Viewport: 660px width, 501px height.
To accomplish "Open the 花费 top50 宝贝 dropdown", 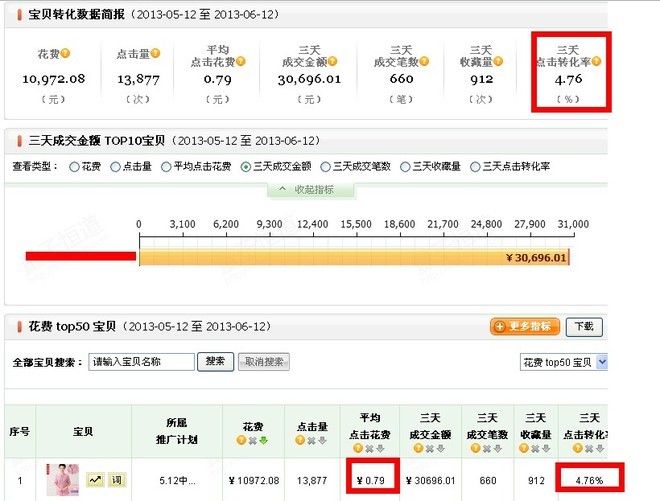I will click(564, 362).
